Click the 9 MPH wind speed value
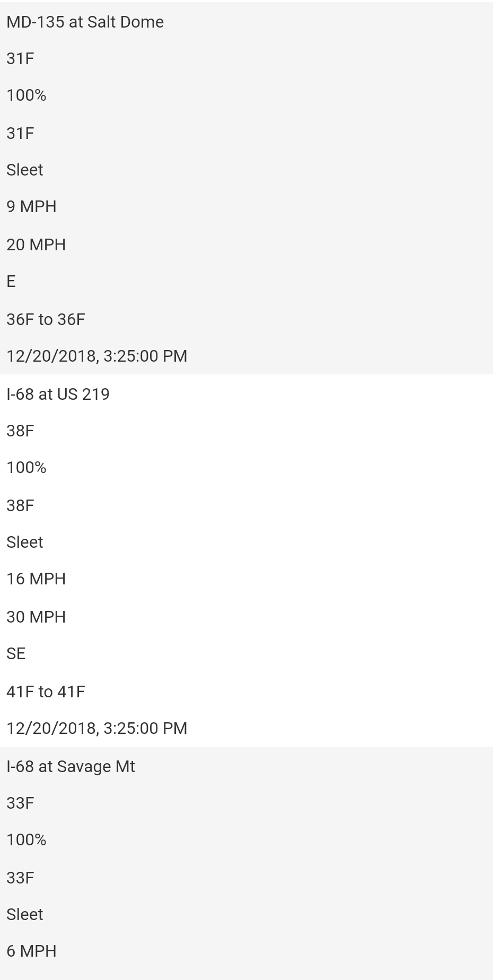This screenshot has height=980, width=493. tap(31, 207)
